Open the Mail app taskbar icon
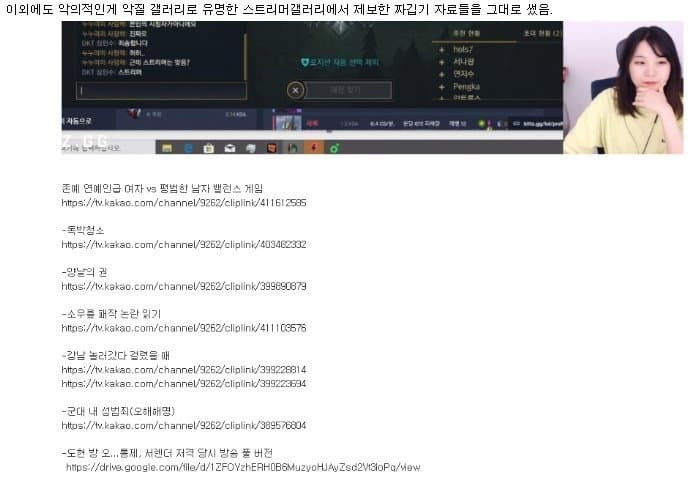690x494 pixels. pos(230,148)
